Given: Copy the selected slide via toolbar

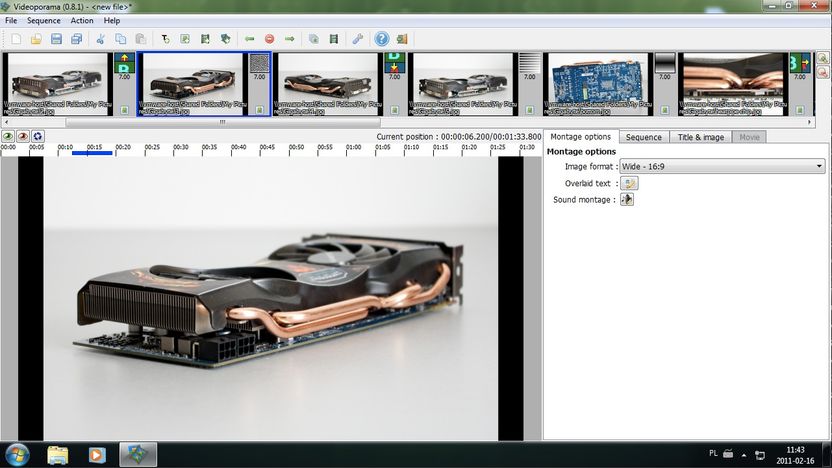Looking at the screenshot, I should click(120, 39).
